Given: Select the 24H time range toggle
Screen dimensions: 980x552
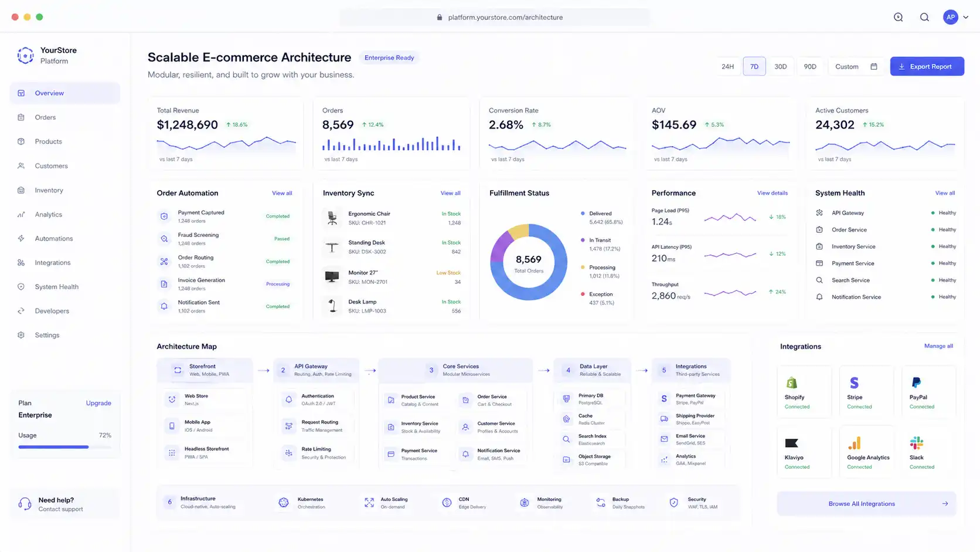Looking at the screenshot, I should click(x=727, y=66).
